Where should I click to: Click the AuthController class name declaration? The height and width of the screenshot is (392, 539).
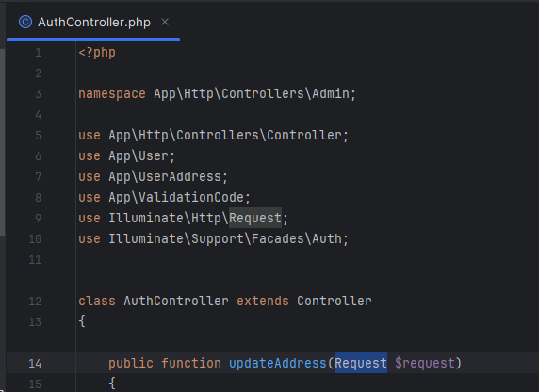pos(176,301)
